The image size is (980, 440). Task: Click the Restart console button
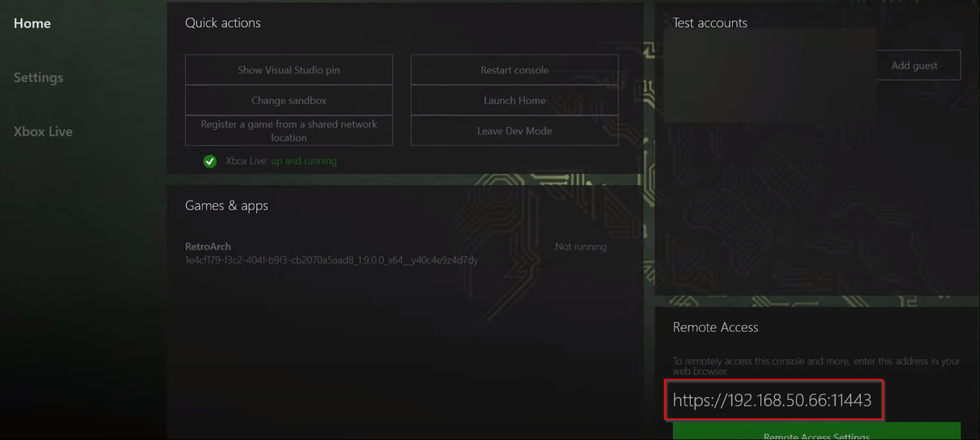pos(514,70)
